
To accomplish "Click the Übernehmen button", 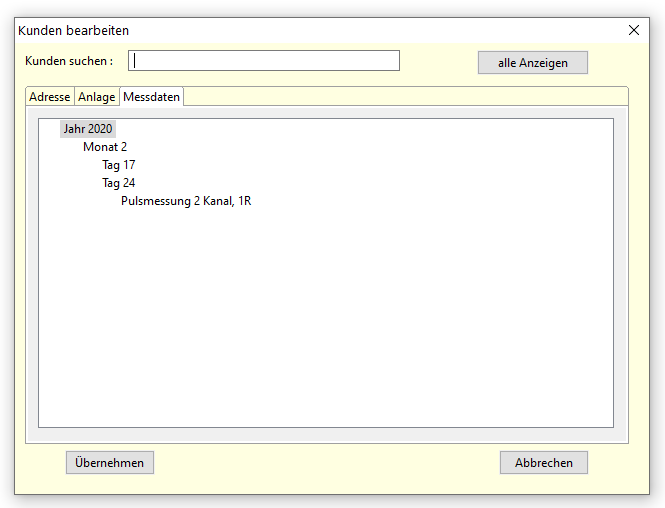I will tap(110, 463).
